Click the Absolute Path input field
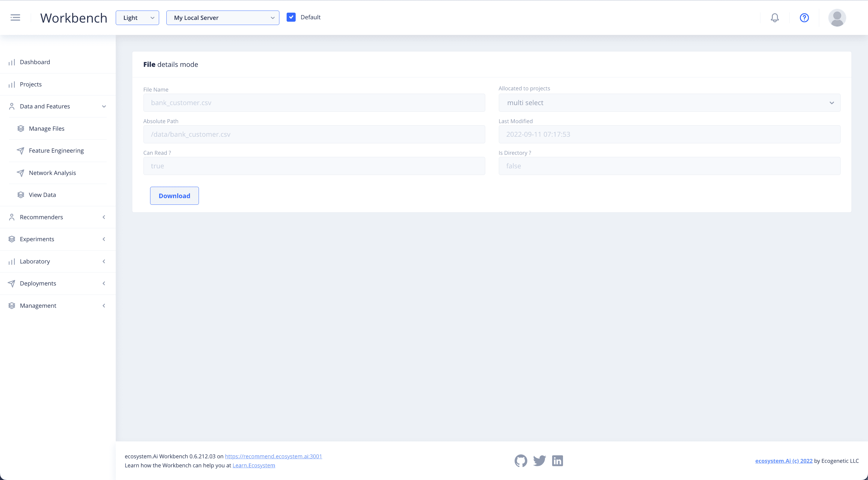Screen dimensions: 868x480 coord(314,134)
